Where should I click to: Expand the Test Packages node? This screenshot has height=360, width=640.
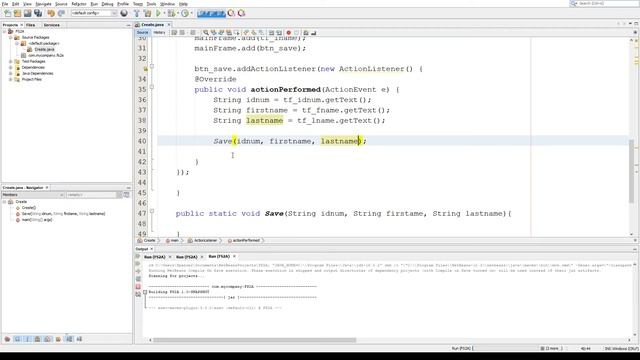11,61
